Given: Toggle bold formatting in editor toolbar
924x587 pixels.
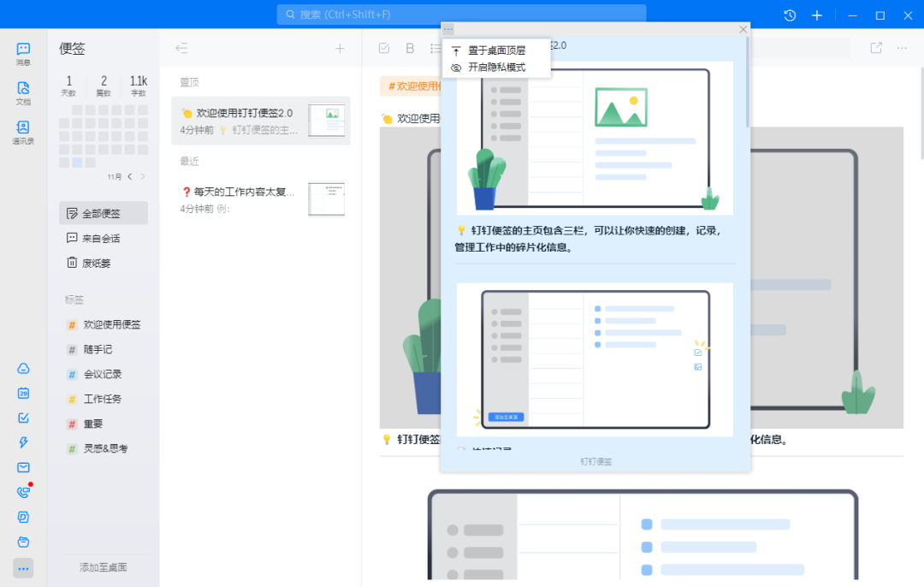Looking at the screenshot, I should tap(410, 48).
